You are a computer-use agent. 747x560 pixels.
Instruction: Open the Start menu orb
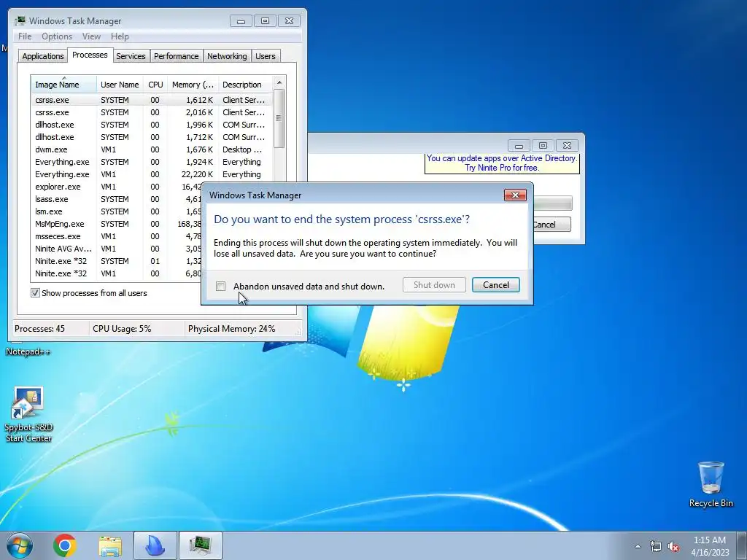pyautogui.click(x=20, y=545)
